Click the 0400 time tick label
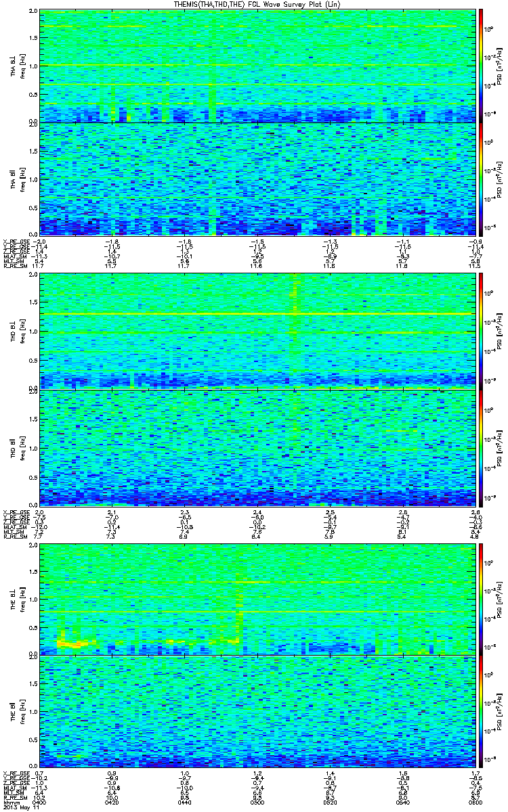 click(41, 803)
